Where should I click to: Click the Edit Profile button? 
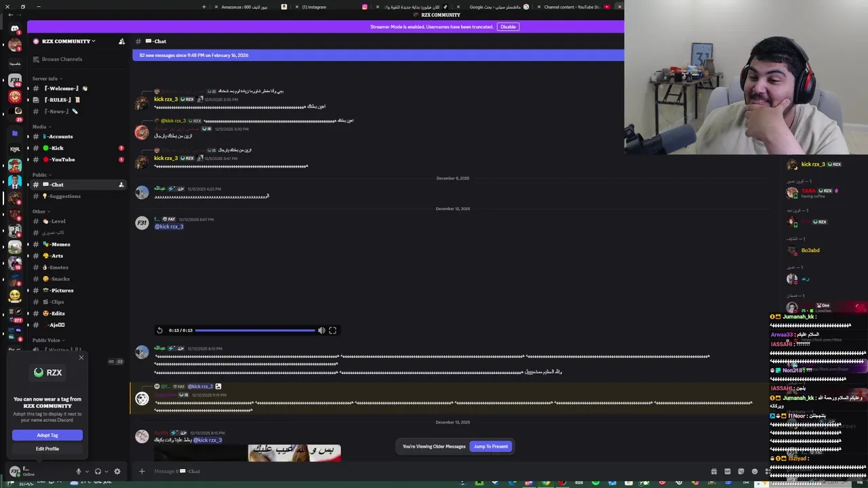pyautogui.click(x=47, y=449)
